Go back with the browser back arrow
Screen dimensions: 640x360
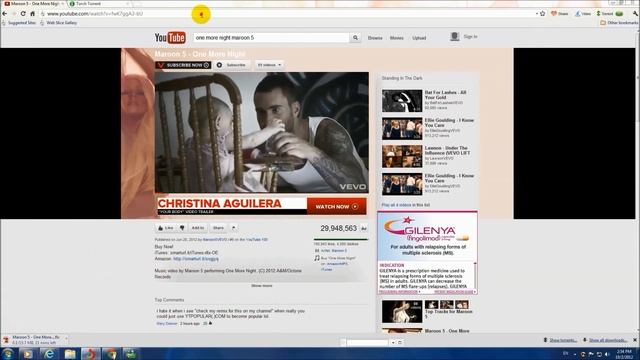click(x=5, y=13)
